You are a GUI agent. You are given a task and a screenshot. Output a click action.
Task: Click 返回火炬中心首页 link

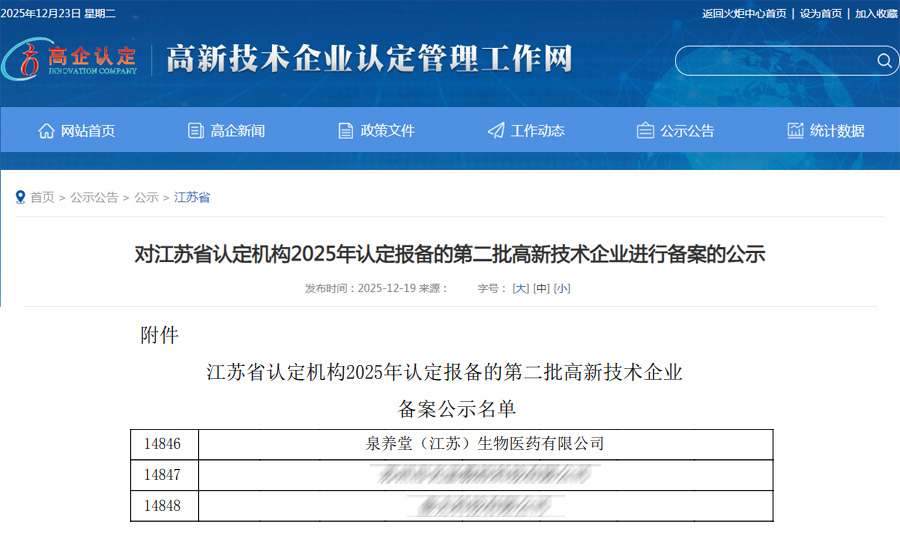(744, 13)
